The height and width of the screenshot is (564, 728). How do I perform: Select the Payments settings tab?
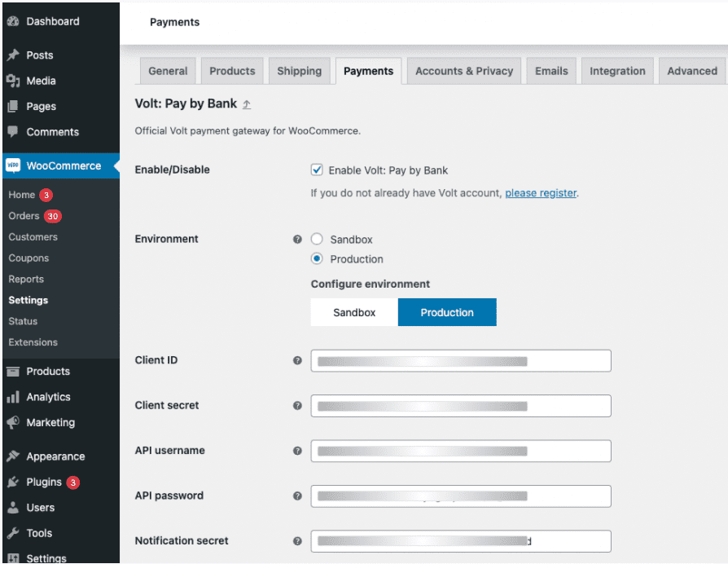pyautogui.click(x=369, y=71)
